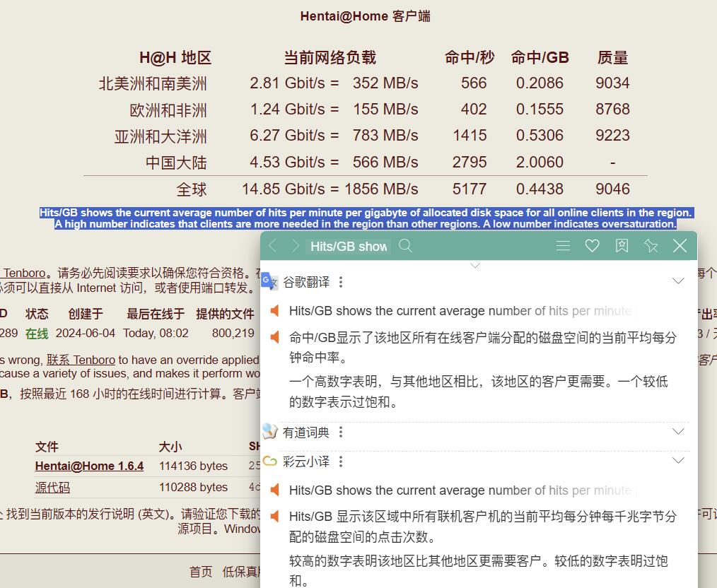Click the 2024-06-04 creation date
The height and width of the screenshot is (588, 717).
point(86,333)
